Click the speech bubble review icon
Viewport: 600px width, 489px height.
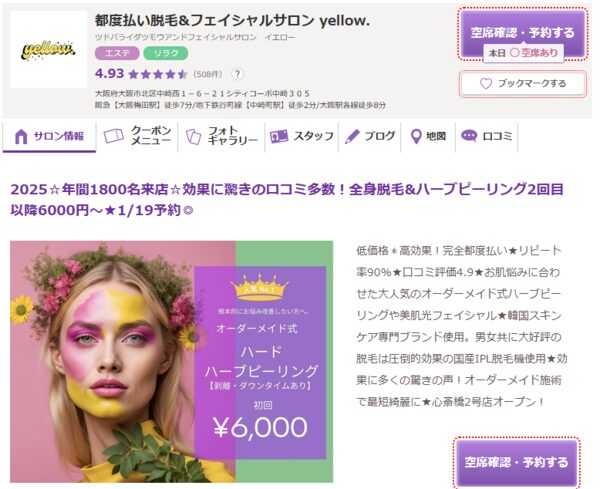pyautogui.click(x=469, y=136)
